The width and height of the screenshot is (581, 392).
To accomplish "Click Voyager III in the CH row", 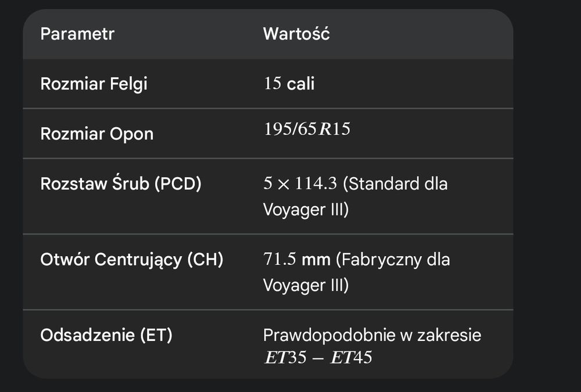I will (305, 285).
